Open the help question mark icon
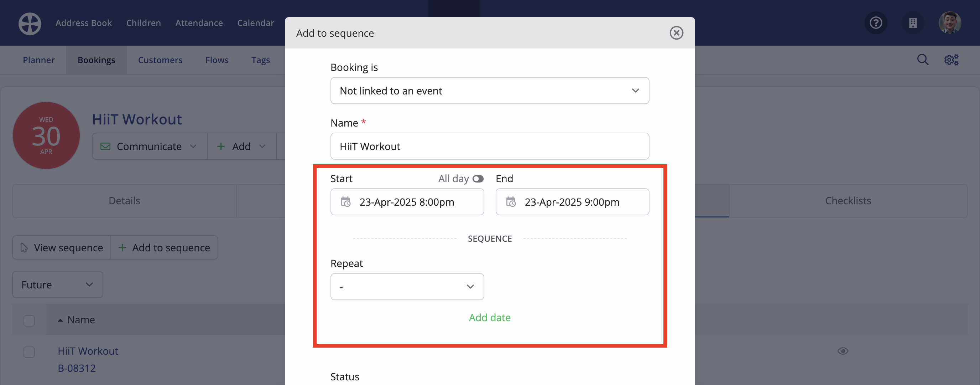This screenshot has width=980, height=385. click(876, 23)
